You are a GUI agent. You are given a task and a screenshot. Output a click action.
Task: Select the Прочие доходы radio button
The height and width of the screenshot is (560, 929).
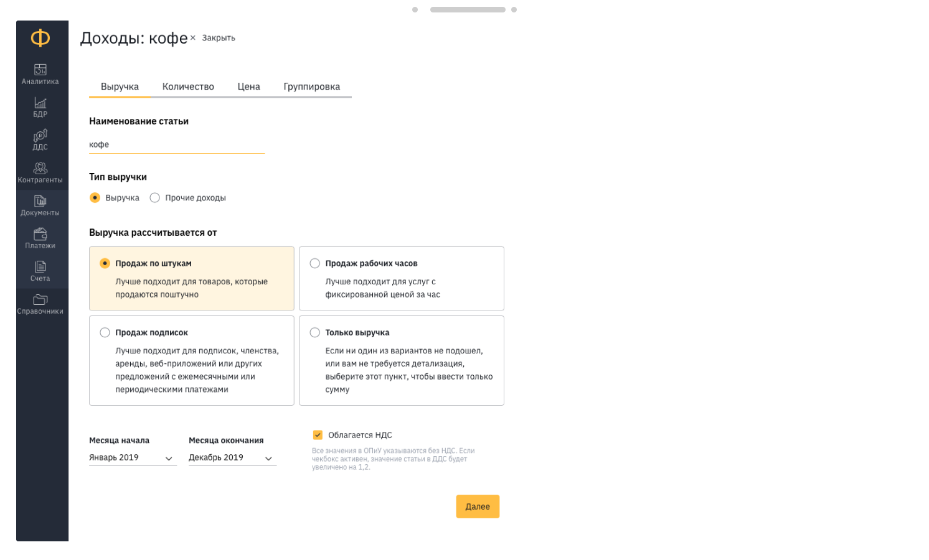click(155, 198)
